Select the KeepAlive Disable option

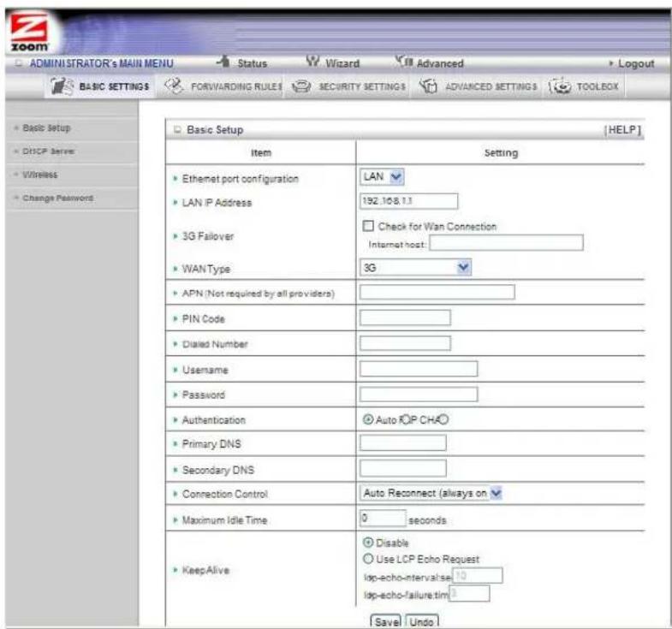pyautogui.click(x=368, y=543)
